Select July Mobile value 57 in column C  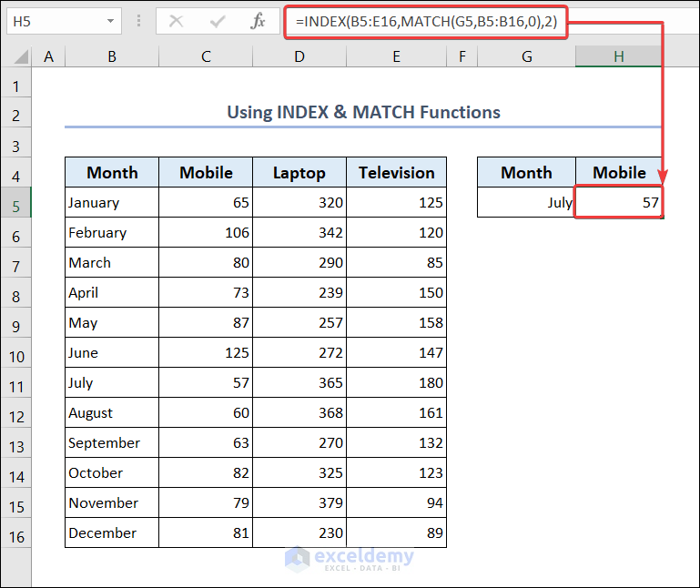tap(206, 382)
